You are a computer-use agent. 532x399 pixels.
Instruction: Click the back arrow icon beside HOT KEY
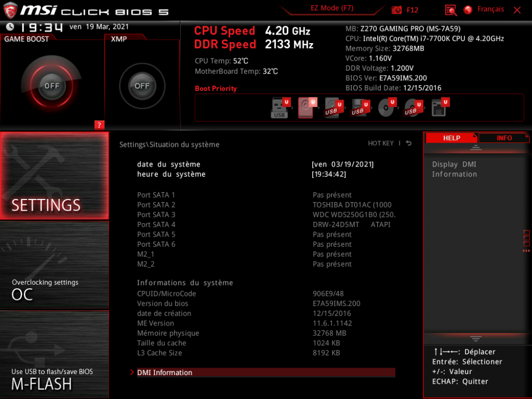(409, 143)
